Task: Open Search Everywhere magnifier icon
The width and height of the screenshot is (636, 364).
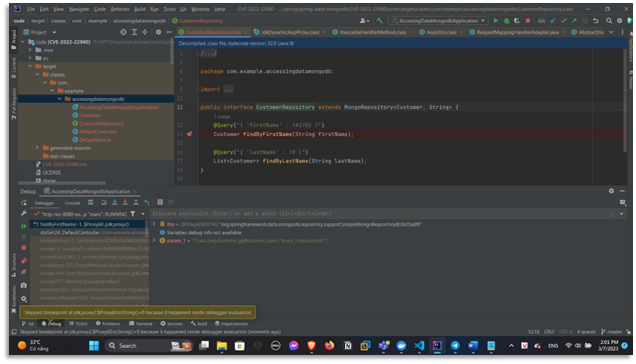Action: [609, 21]
